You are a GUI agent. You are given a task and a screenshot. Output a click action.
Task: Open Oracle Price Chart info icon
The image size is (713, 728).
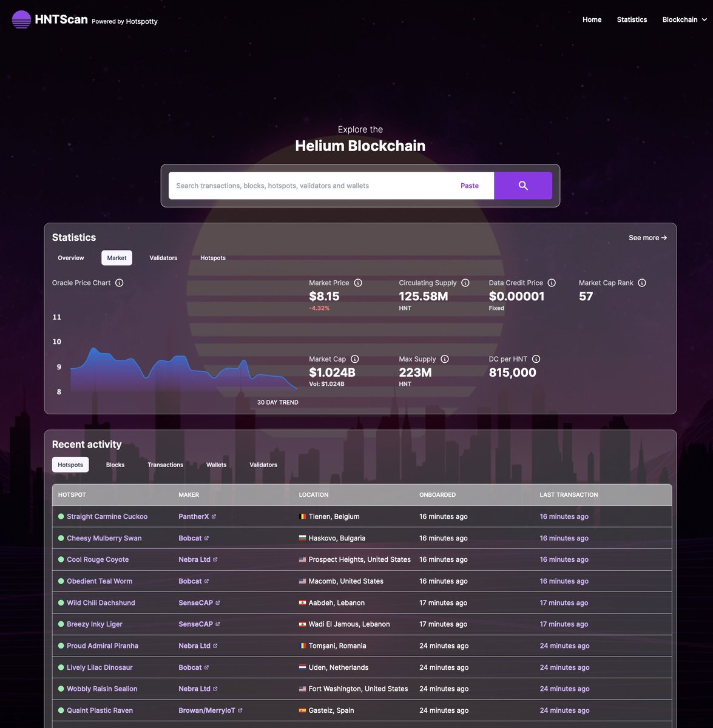[x=120, y=283]
